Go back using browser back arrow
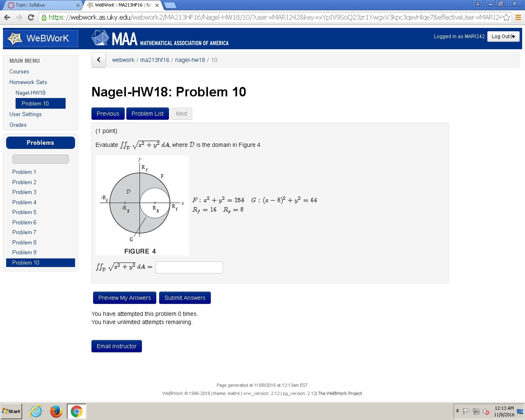 (7, 17)
